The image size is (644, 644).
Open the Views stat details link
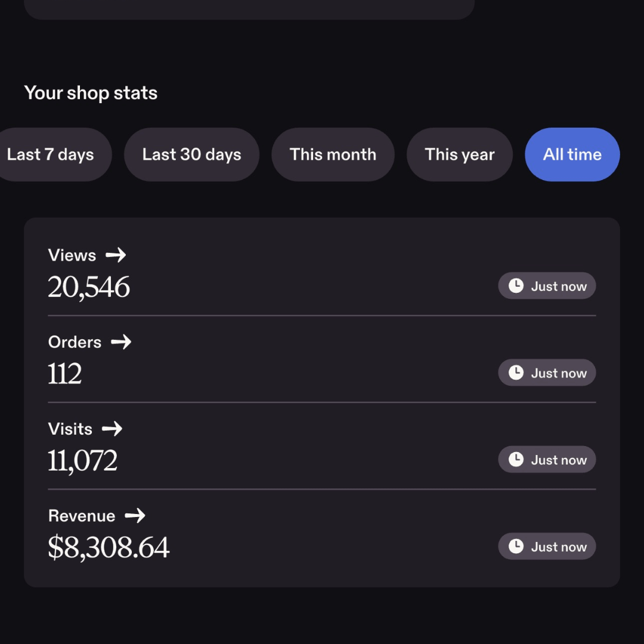pyautogui.click(x=87, y=255)
